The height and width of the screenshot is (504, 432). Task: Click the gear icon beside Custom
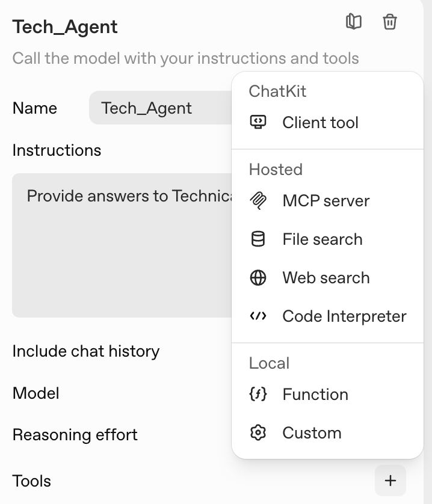pyautogui.click(x=258, y=432)
